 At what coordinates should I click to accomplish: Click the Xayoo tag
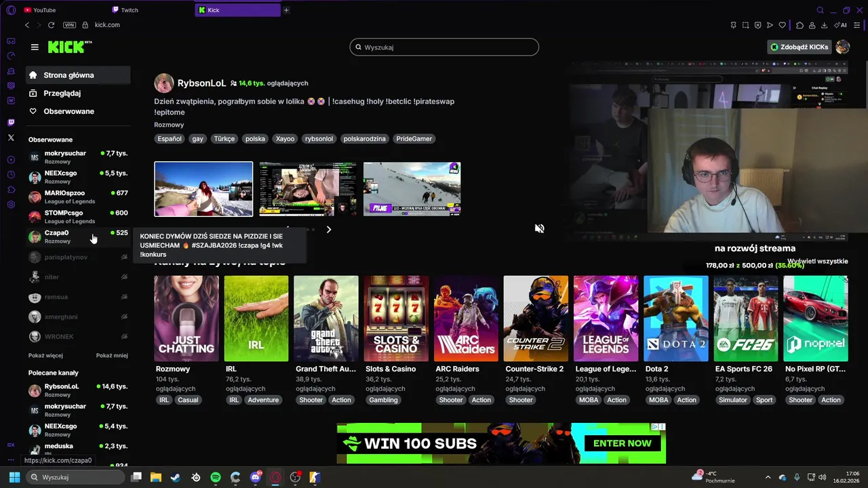(x=285, y=138)
